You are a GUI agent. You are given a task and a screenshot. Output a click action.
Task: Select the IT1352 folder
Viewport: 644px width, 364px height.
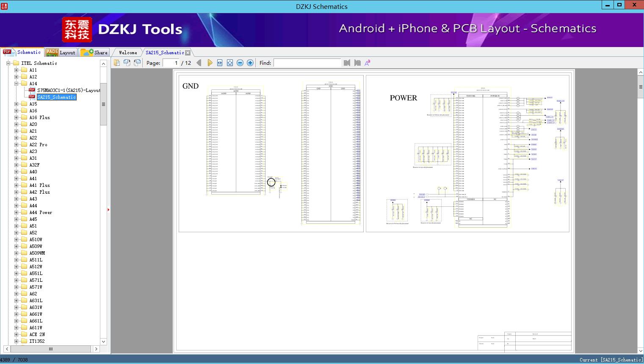coord(37,341)
